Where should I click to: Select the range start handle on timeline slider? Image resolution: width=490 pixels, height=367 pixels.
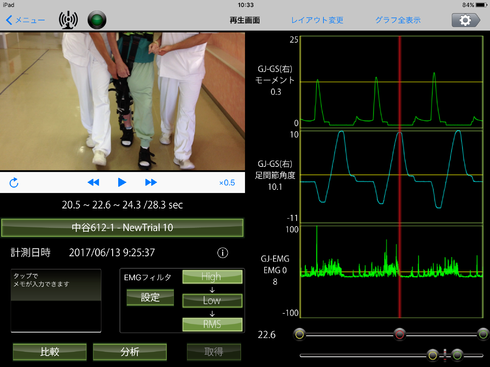(300, 334)
